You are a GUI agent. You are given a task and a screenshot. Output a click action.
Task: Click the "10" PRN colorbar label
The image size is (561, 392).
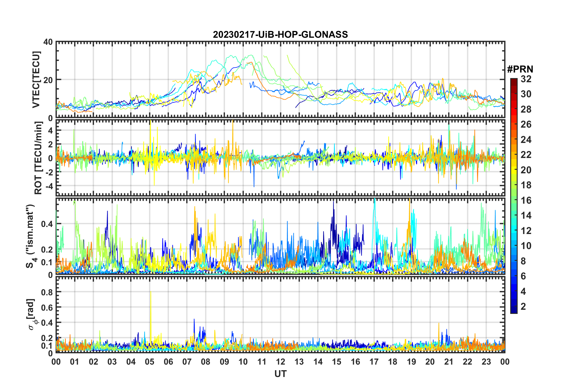526,246
